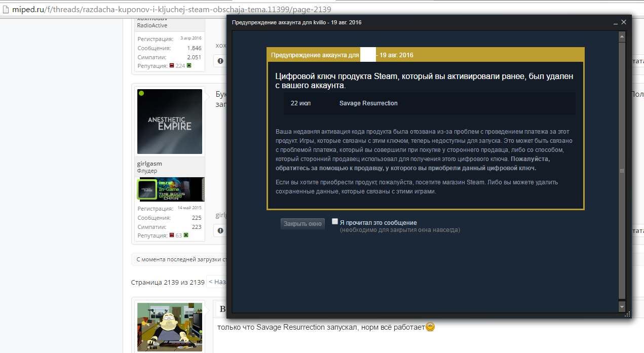Click the last post text about Savage Resurrection
Image resolution: width=644 pixels, height=353 pixels.
[x=321, y=327]
